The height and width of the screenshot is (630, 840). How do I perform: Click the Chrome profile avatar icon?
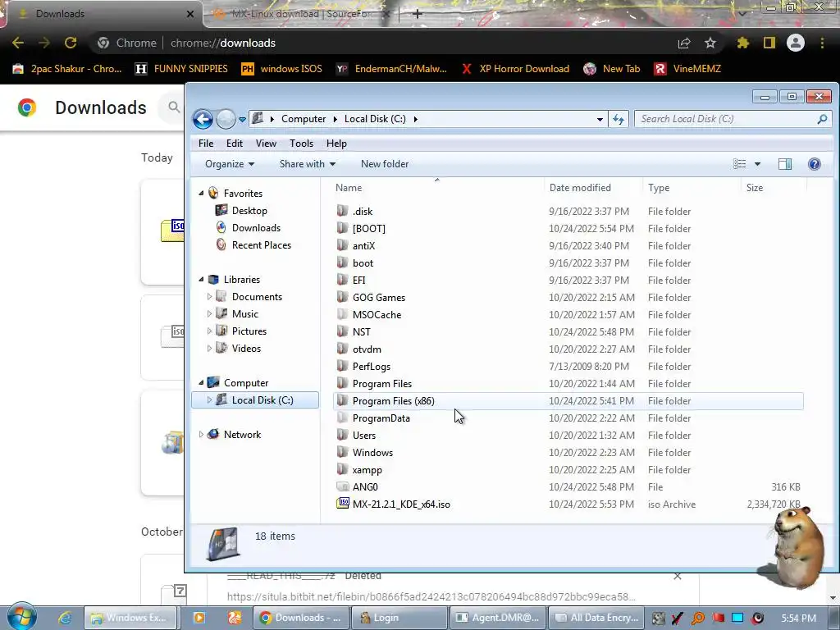(x=796, y=43)
